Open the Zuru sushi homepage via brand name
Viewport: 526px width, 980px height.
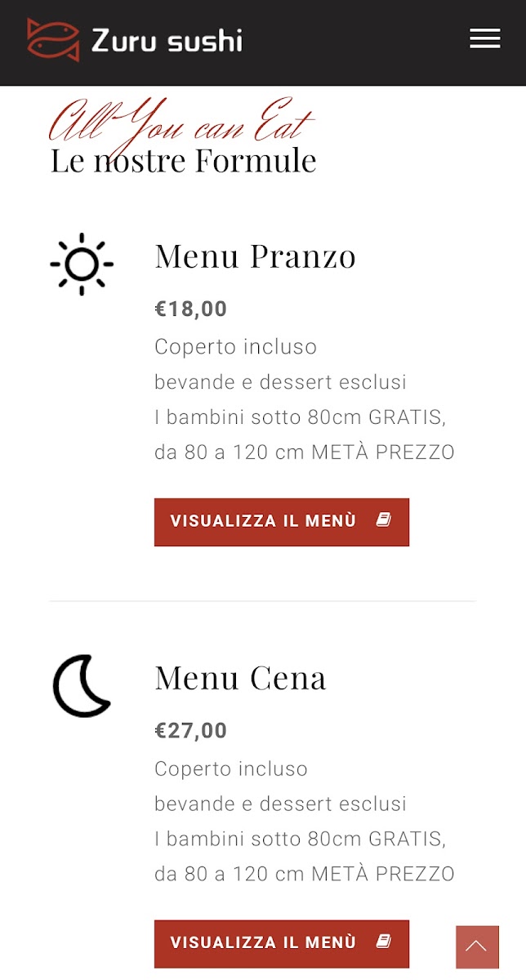(x=167, y=40)
